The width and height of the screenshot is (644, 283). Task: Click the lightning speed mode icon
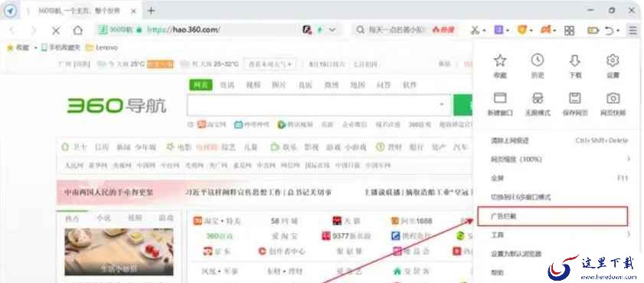click(319, 30)
